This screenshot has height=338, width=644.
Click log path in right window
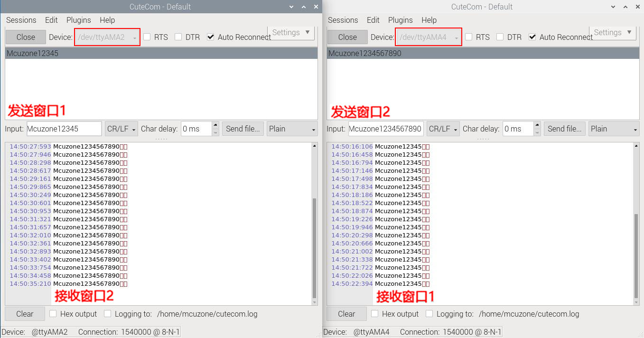[529, 314]
